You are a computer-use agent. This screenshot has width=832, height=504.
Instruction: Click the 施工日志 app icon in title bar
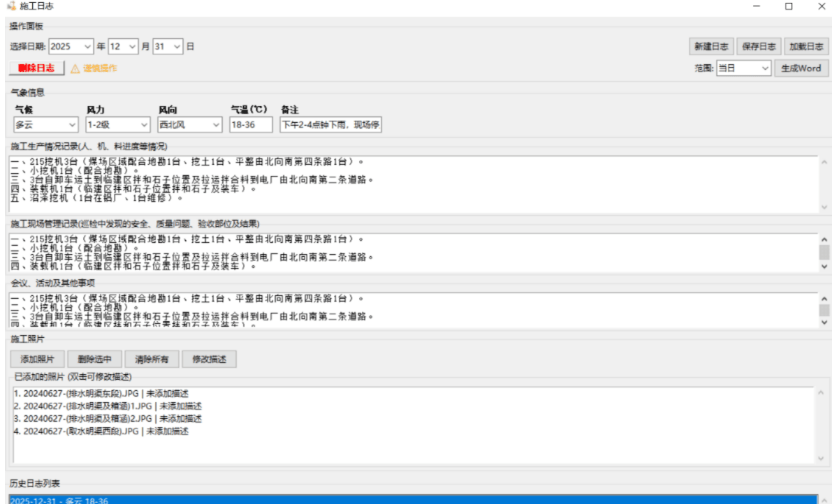(11, 6)
